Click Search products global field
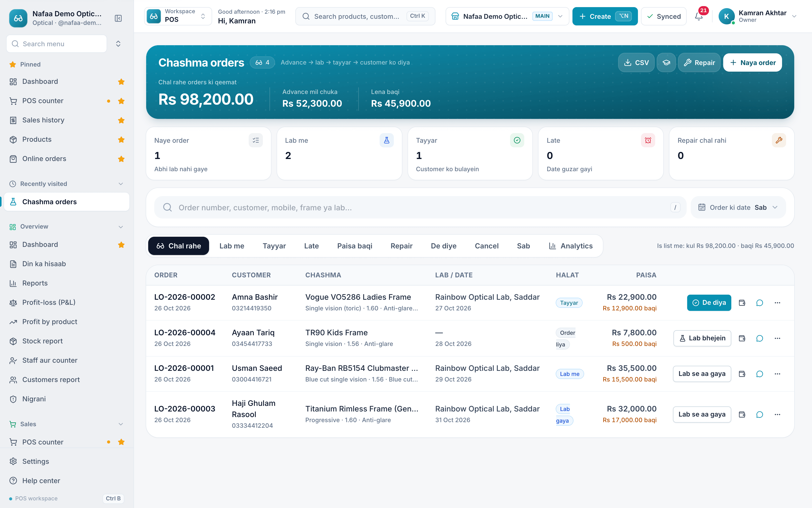 pos(365,16)
